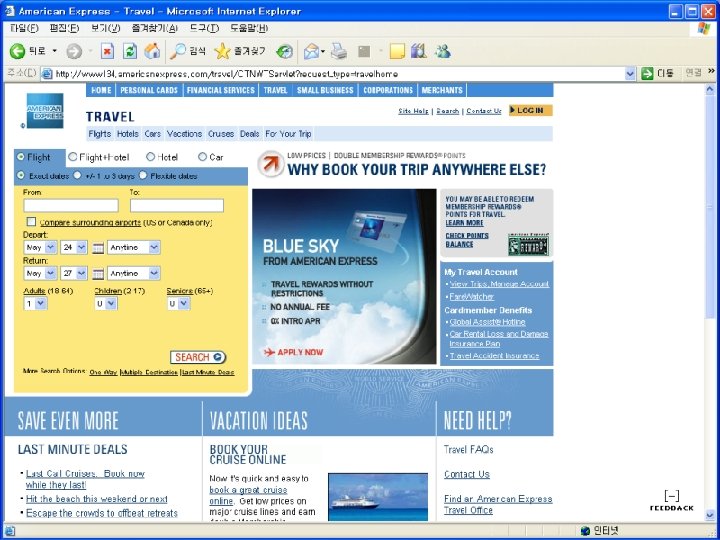Open the Search magnifier toolbar icon
The image size is (720, 540).
(177, 51)
